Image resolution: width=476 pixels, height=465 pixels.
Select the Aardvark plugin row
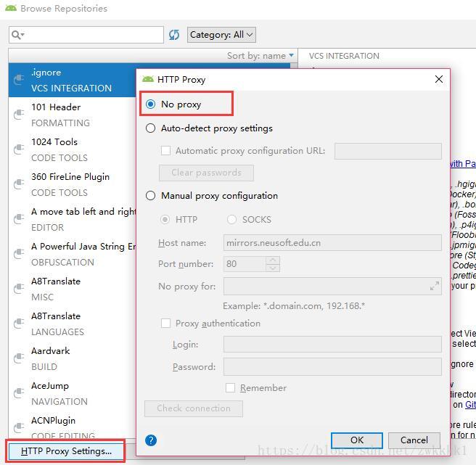[x=73, y=358]
